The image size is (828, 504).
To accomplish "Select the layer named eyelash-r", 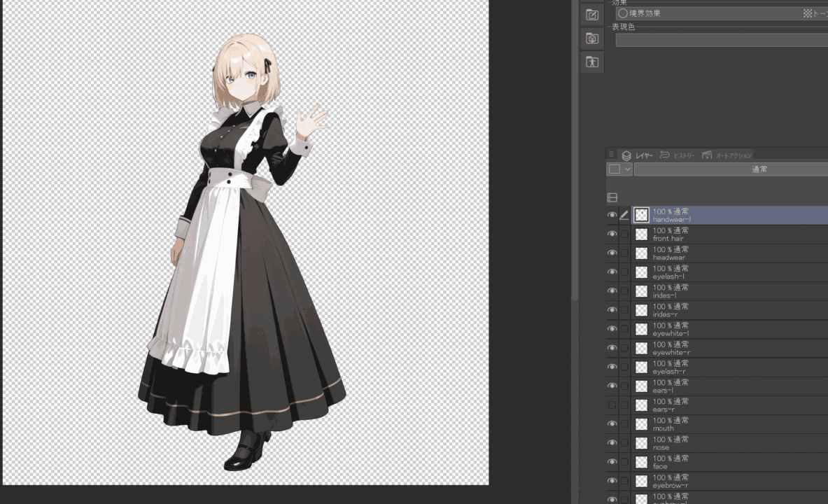I will tap(729, 367).
